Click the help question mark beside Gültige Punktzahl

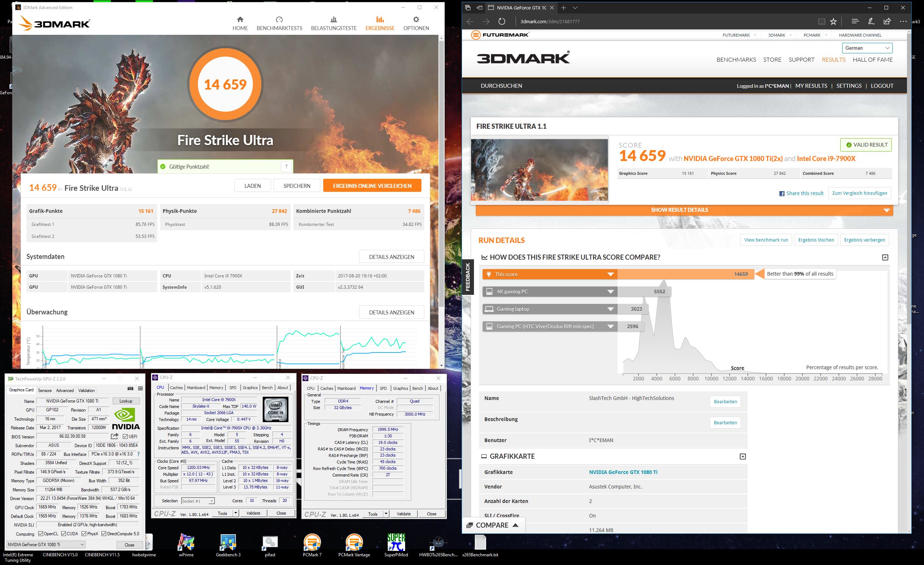point(287,167)
